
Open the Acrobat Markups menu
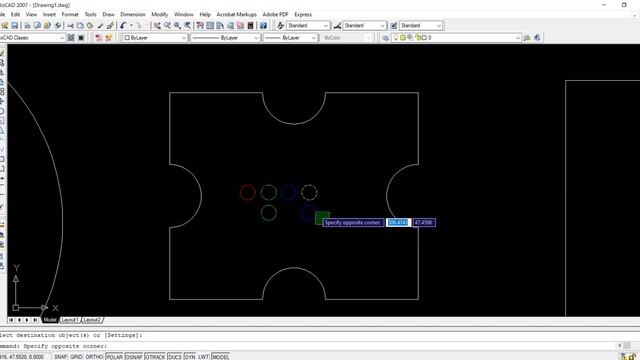236,14
